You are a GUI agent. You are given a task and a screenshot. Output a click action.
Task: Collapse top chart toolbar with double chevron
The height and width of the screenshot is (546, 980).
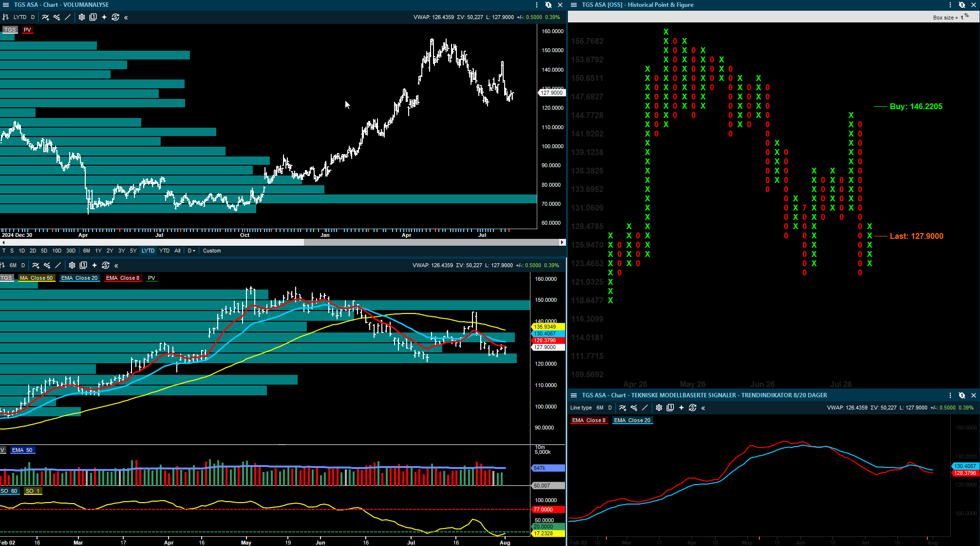pyautogui.click(x=126, y=17)
